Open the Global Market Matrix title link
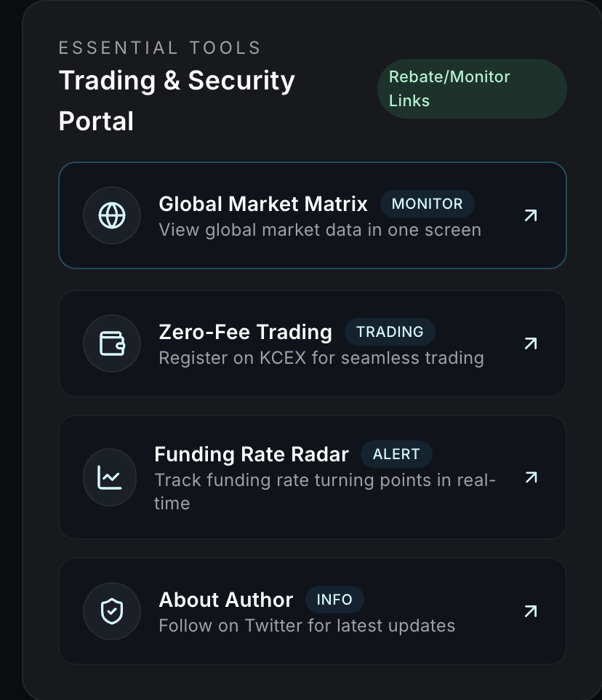The width and height of the screenshot is (602, 700). [x=263, y=204]
